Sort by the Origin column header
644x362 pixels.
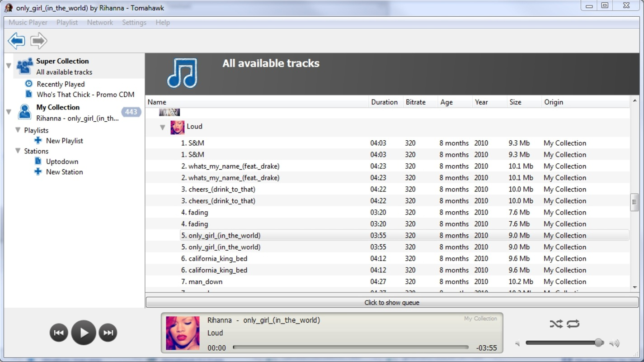tap(585, 102)
